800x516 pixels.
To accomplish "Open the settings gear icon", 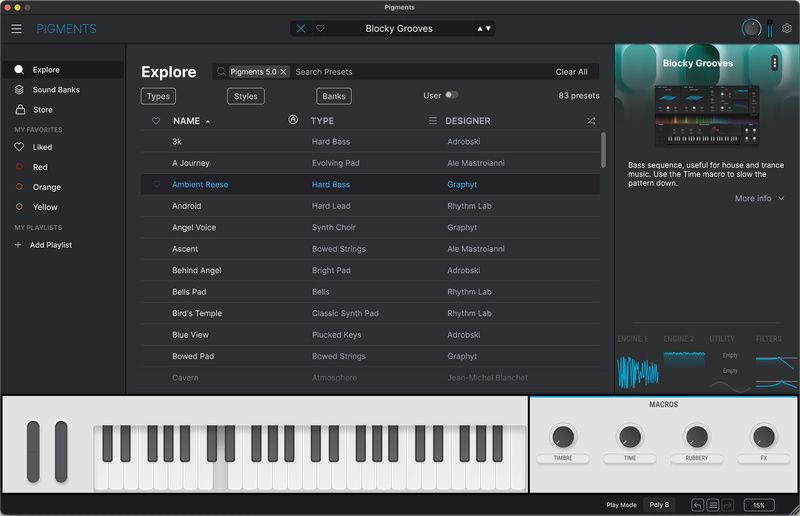I will [787, 29].
